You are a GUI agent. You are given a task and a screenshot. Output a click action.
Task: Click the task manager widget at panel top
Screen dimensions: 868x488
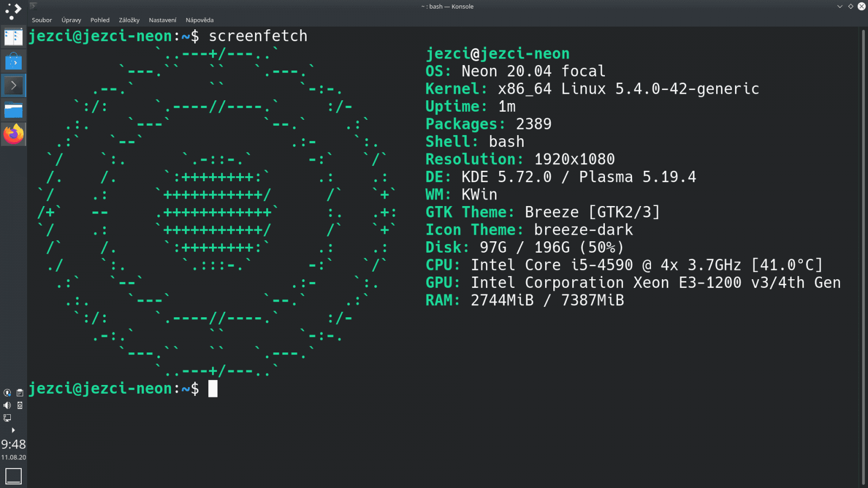[13, 37]
